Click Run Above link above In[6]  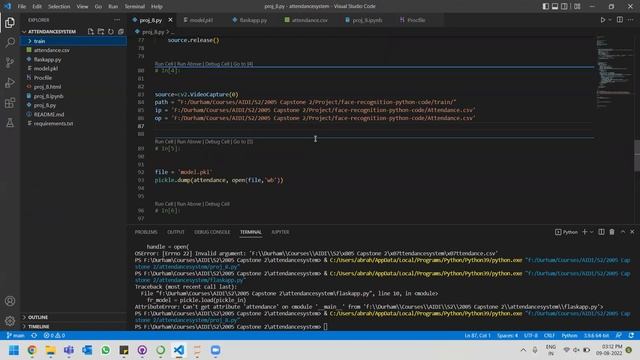pos(189,204)
